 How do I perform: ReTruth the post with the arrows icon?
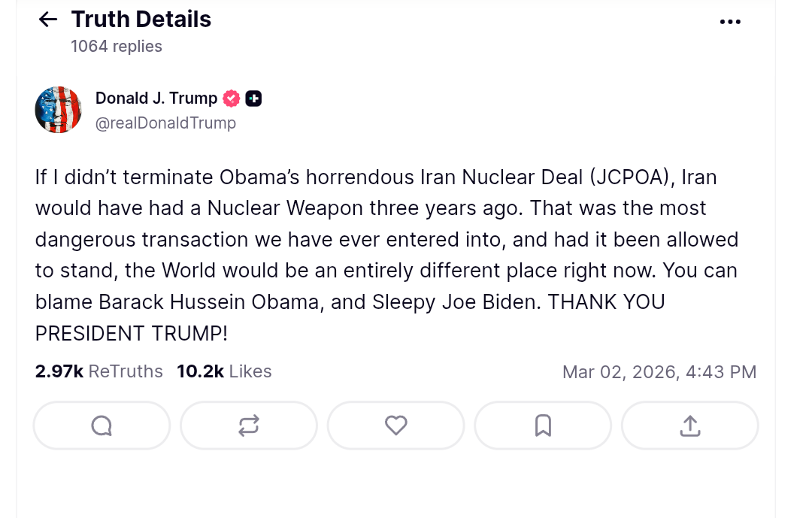(x=249, y=426)
